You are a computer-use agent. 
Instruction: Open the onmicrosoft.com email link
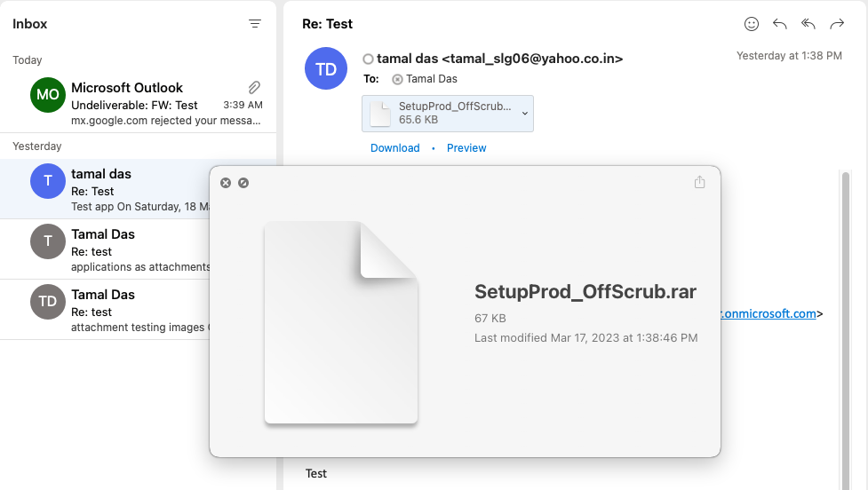pos(768,313)
